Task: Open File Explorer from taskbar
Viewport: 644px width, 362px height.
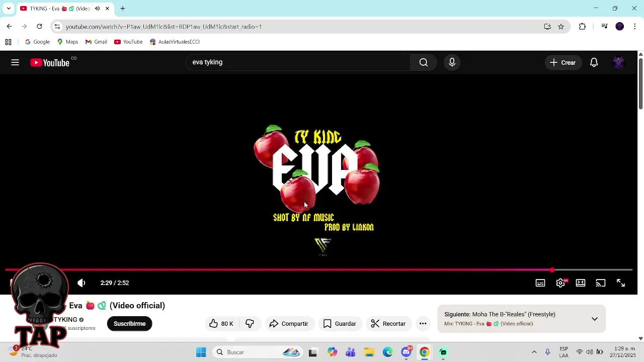Action: [x=369, y=352]
